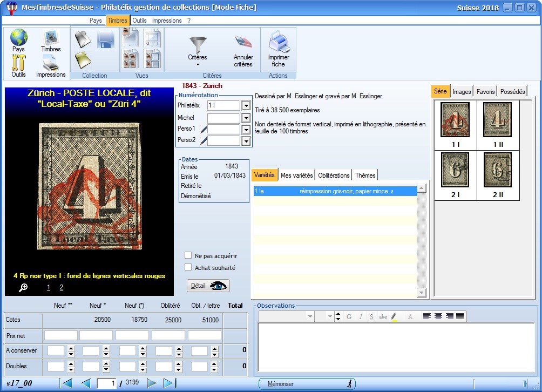
Task: Justify the Observations text
Action: [x=460, y=316]
